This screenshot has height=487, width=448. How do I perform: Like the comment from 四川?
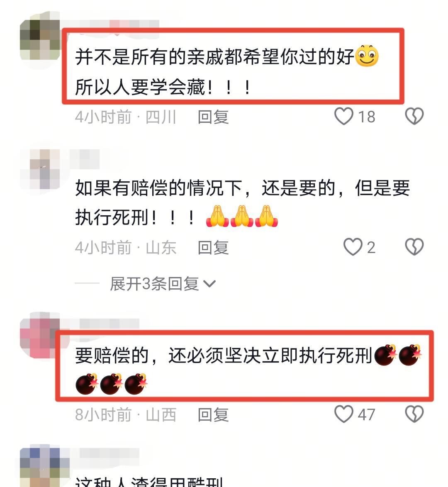tap(343, 117)
